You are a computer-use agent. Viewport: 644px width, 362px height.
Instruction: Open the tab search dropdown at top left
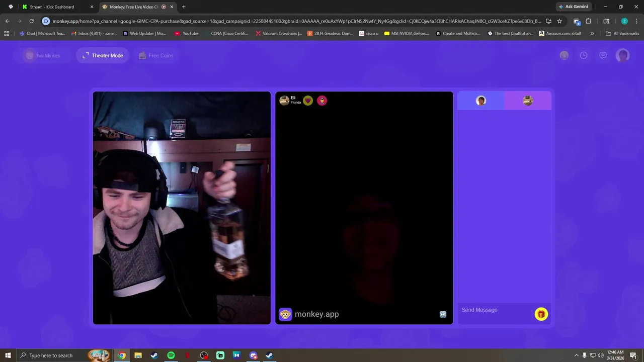(x=11, y=7)
